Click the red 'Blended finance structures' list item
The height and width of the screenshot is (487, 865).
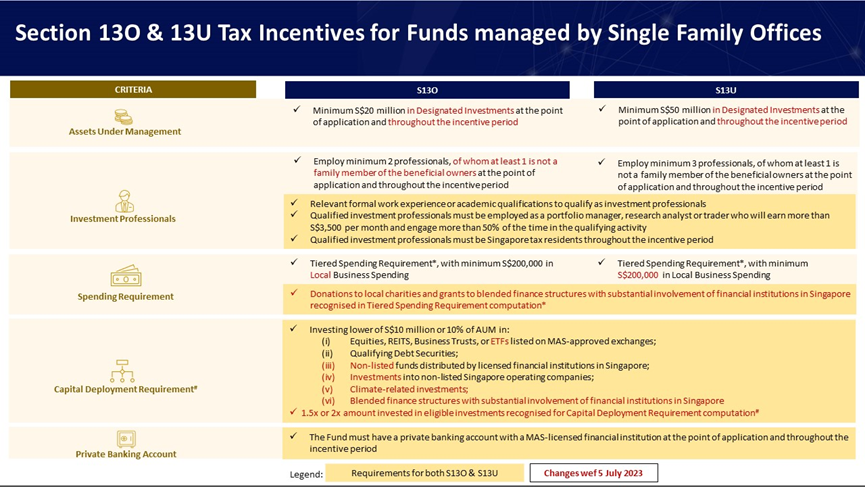(x=537, y=401)
